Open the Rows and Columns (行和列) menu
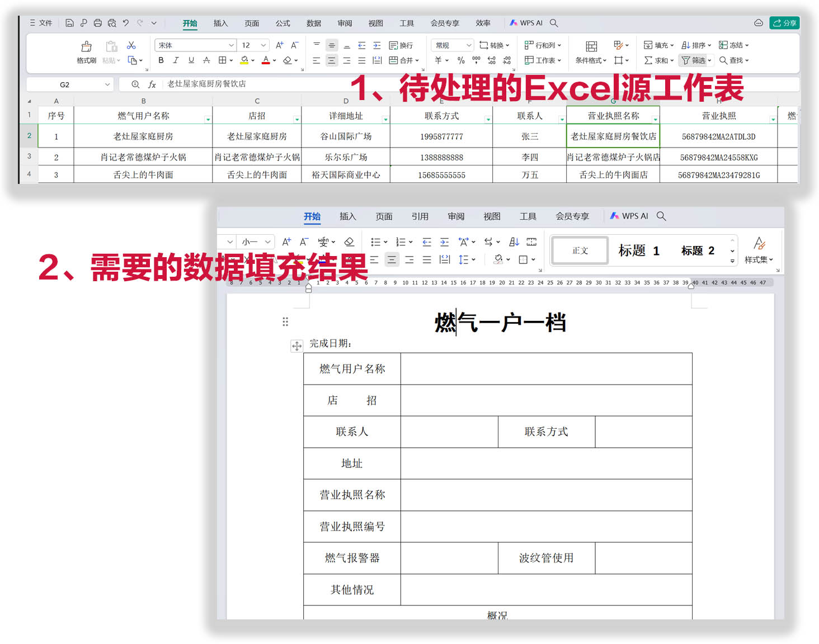This screenshot has height=644, width=819. pos(543,45)
